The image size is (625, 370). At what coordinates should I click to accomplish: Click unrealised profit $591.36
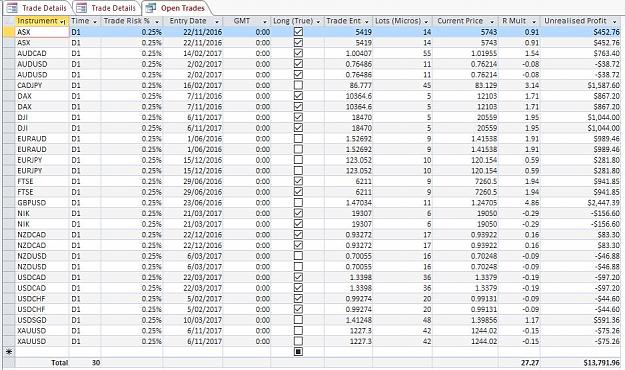click(x=606, y=320)
